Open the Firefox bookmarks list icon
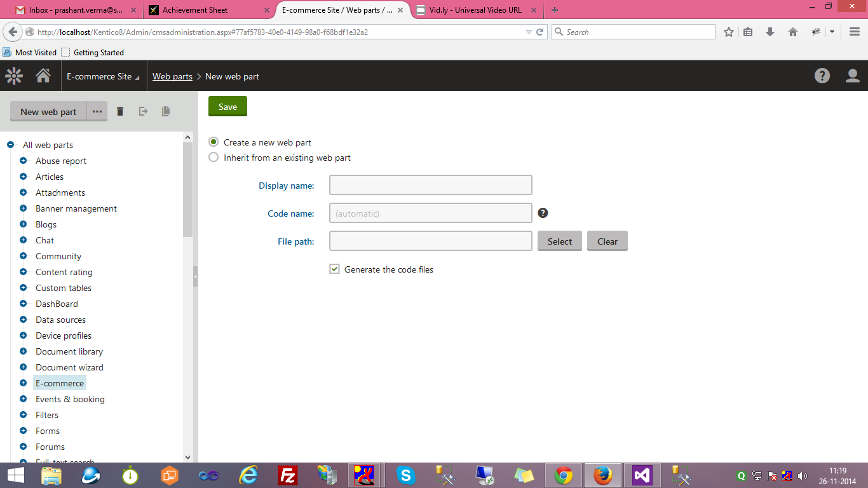 (x=748, y=32)
